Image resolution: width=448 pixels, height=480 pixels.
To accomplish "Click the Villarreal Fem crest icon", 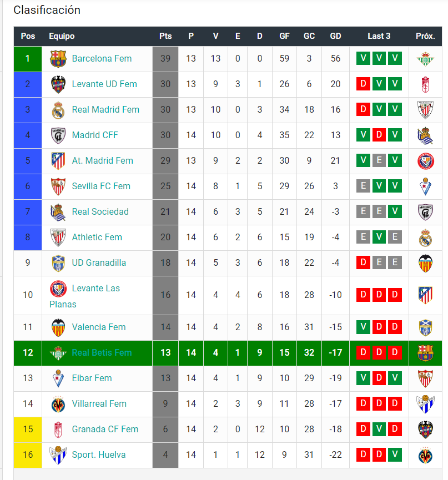I will [58, 404].
